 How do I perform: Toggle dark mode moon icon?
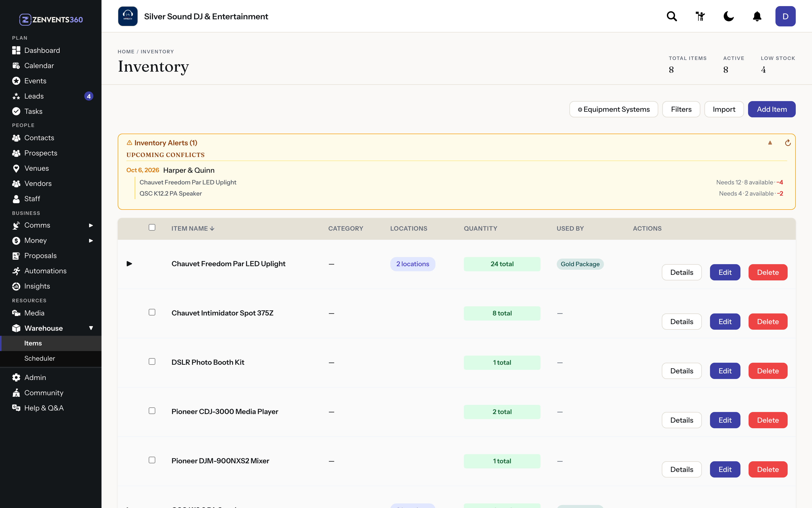coord(729,16)
